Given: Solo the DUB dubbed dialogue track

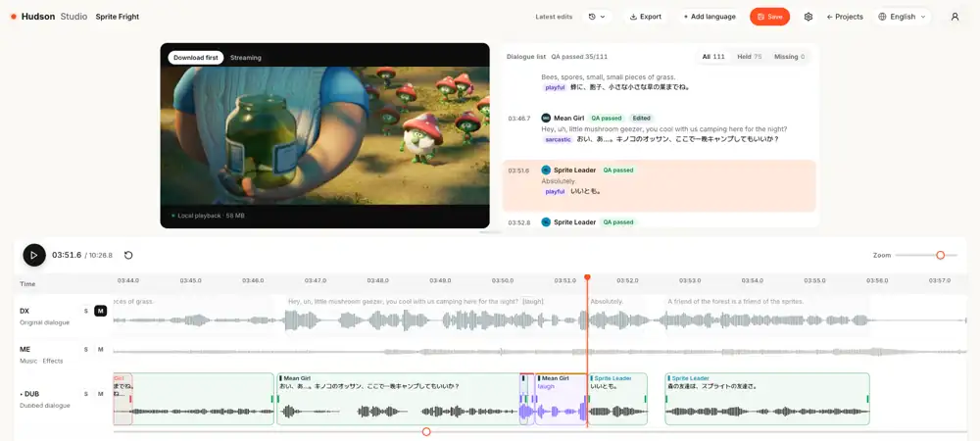Looking at the screenshot, I should pos(85,394).
